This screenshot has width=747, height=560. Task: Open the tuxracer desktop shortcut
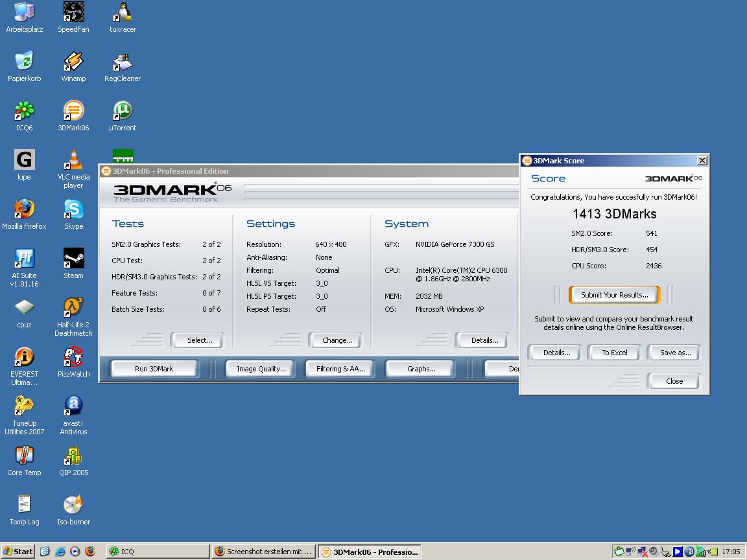pos(123,17)
